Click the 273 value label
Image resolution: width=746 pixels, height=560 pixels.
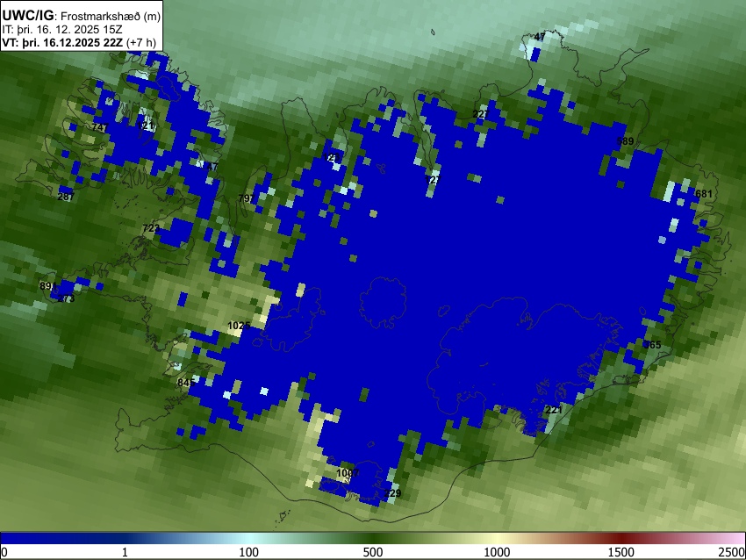(66, 298)
